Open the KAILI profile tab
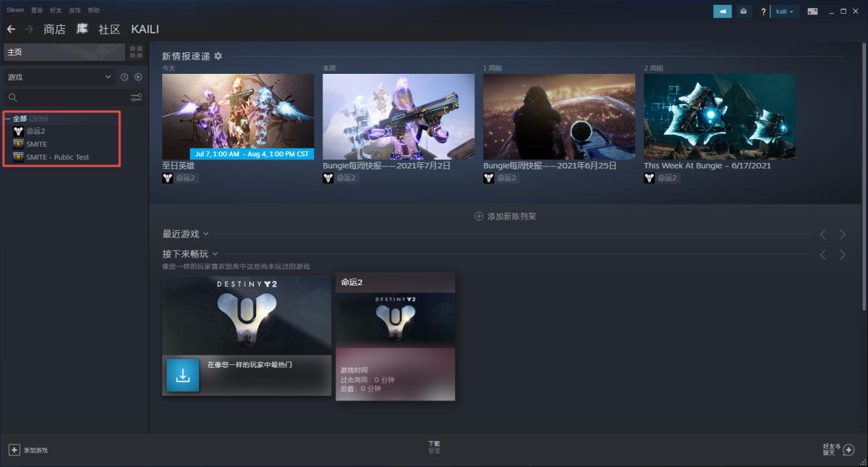 (x=145, y=29)
